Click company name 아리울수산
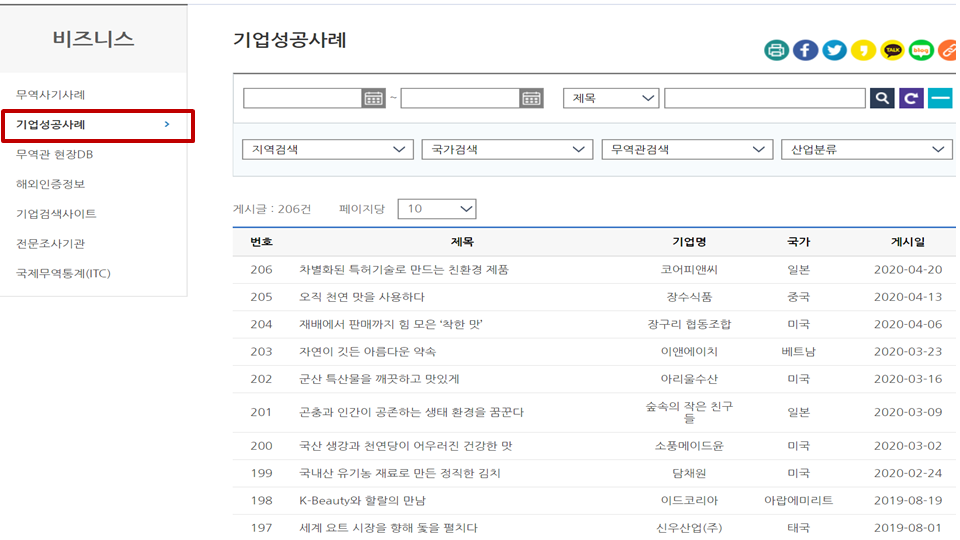 tap(689, 379)
